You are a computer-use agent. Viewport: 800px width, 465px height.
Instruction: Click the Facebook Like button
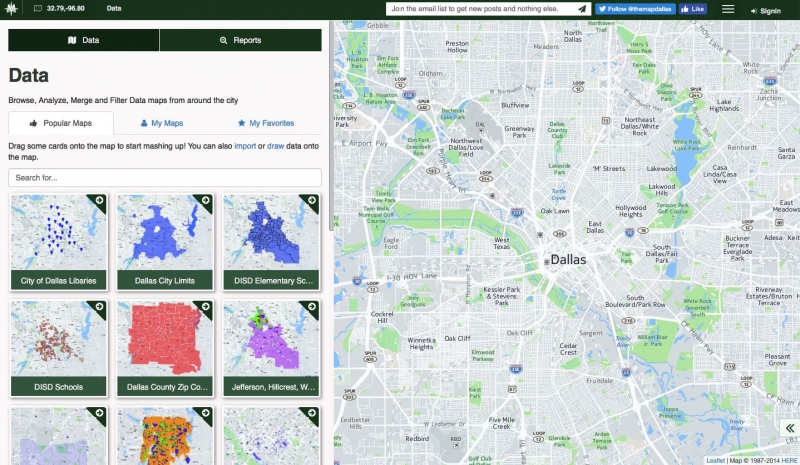click(x=692, y=9)
